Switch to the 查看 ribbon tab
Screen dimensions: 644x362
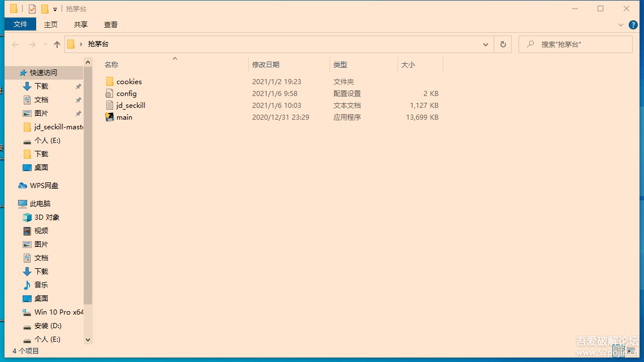(111, 25)
